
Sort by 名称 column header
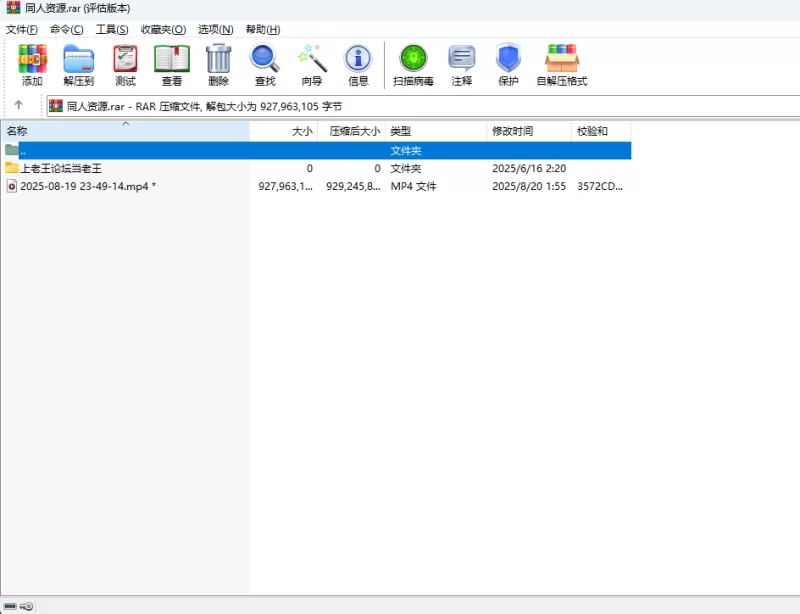126,131
